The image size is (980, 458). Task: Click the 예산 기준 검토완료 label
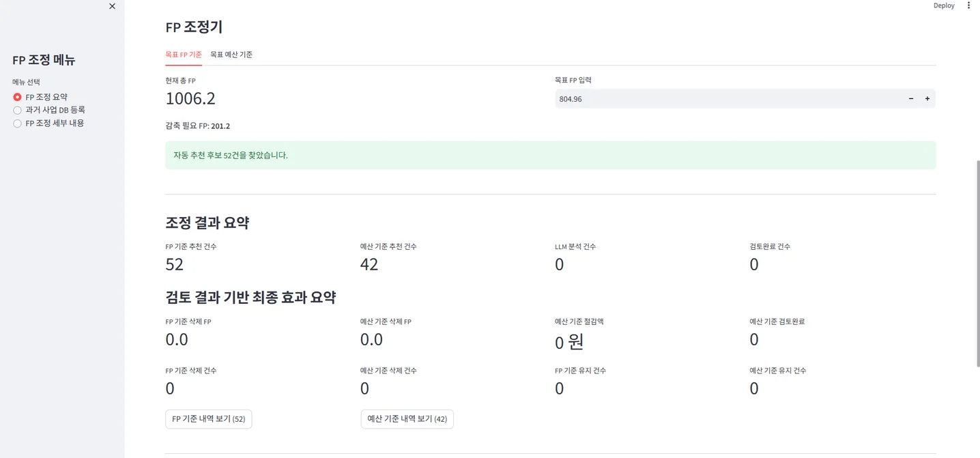pyautogui.click(x=777, y=321)
